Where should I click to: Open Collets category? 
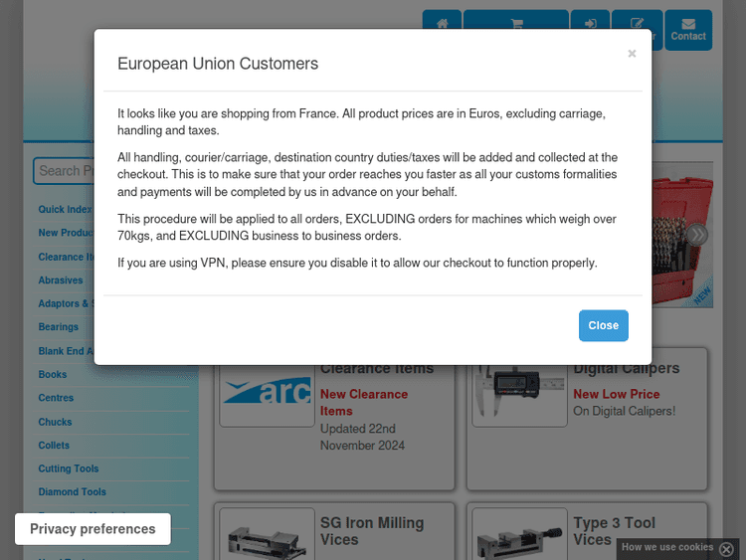pos(54,446)
